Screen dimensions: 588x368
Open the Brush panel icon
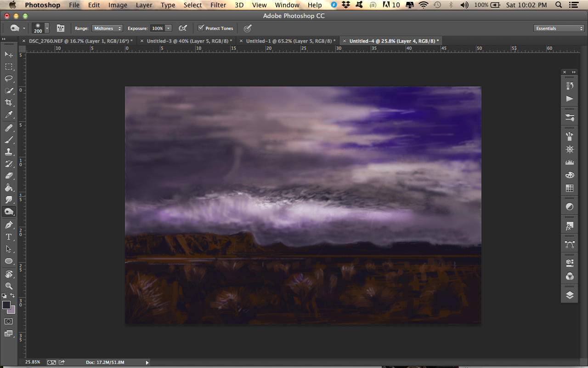pyautogui.click(x=570, y=136)
